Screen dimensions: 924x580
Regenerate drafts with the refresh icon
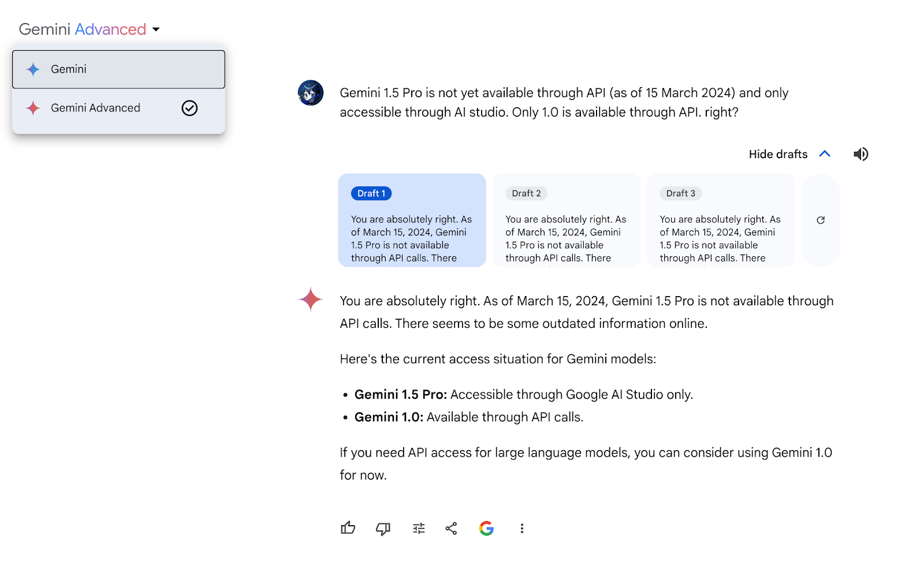[820, 220]
